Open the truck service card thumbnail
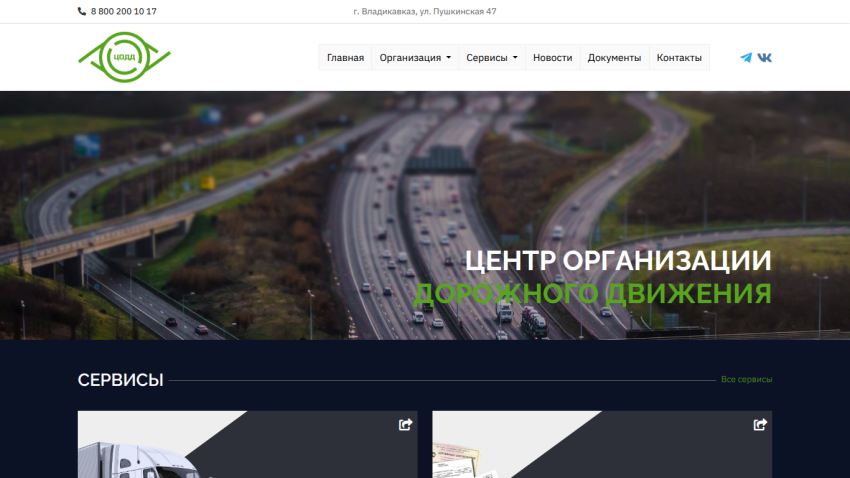850x478 pixels. click(x=247, y=444)
